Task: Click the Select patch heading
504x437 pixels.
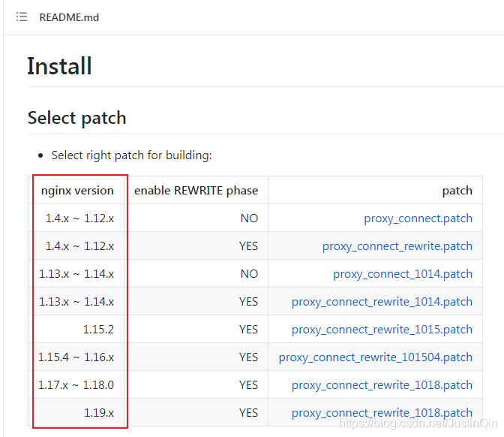Action: 76,118
